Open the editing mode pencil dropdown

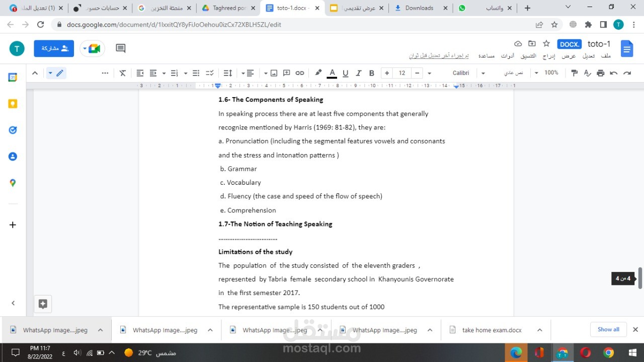56,73
